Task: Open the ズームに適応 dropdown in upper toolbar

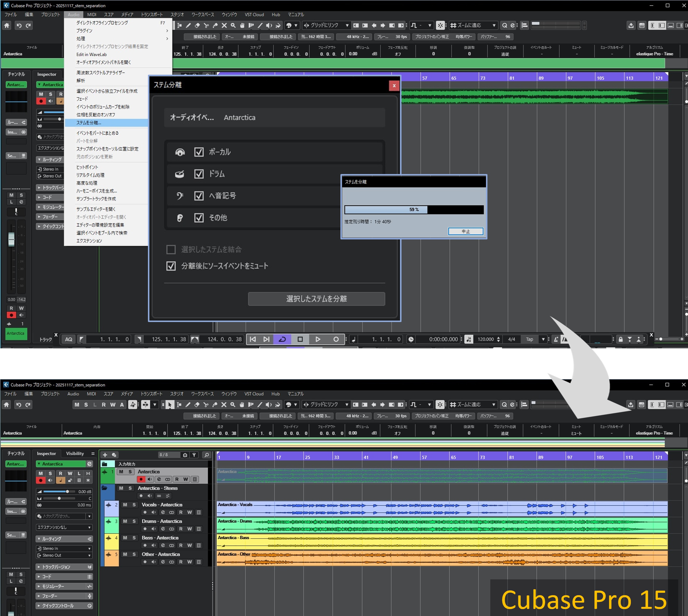Action: [474, 25]
